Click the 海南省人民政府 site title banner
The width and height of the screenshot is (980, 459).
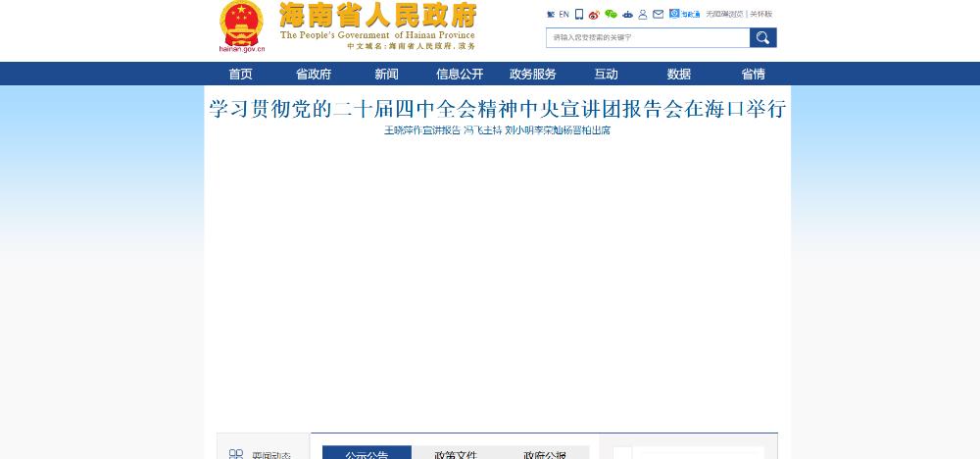[377, 25]
